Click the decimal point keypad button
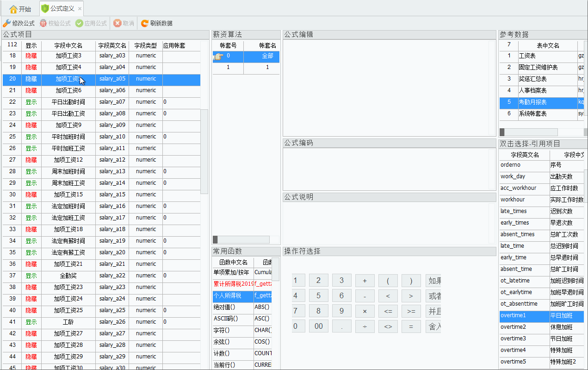588x370 pixels. [342, 326]
